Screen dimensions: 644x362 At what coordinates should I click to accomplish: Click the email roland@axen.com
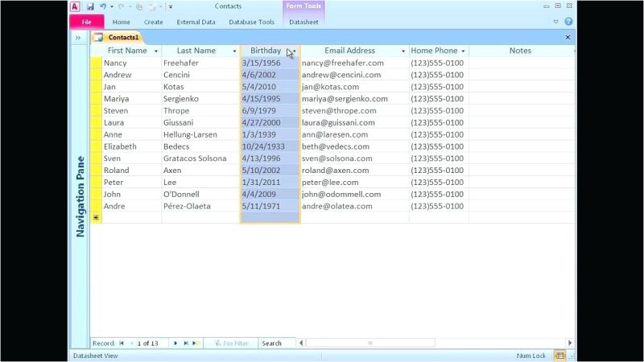coord(355,170)
